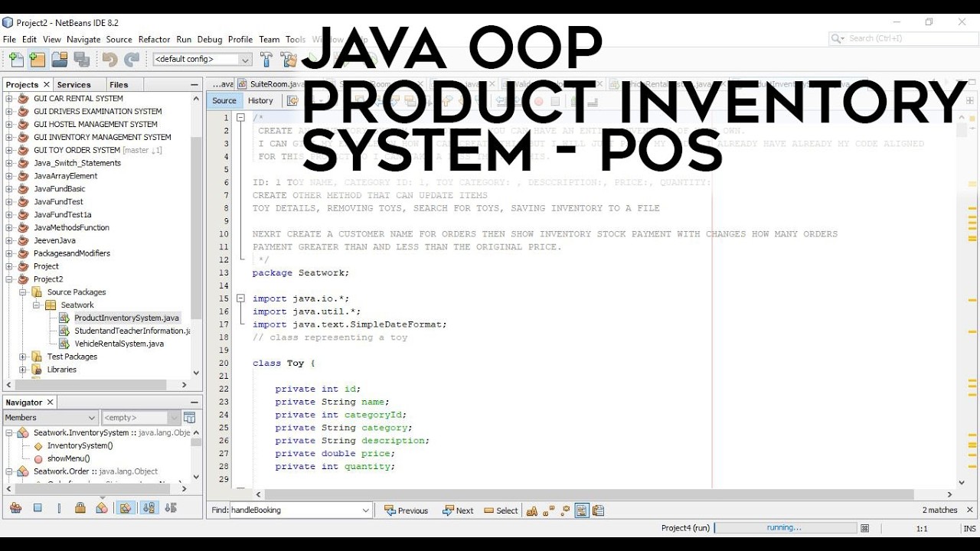This screenshot has height=551, width=980.
Task: Click the New Project toolbar icon
Action: 38,59
